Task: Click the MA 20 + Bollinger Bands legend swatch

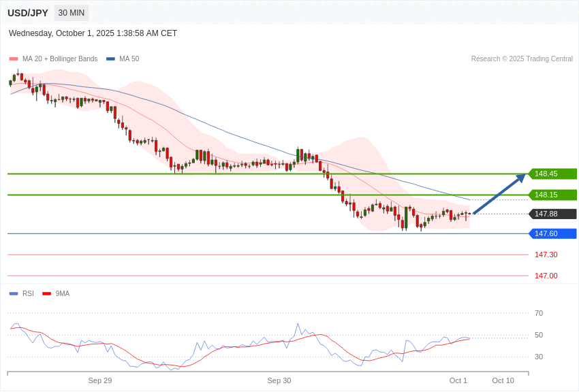Action: tap(14, 59)
